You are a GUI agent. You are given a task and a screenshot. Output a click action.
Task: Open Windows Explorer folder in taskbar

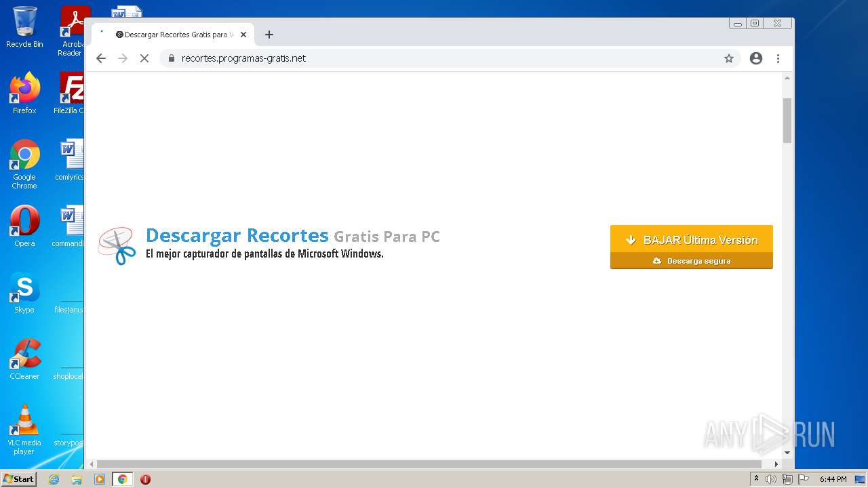[x=77, y=479]
